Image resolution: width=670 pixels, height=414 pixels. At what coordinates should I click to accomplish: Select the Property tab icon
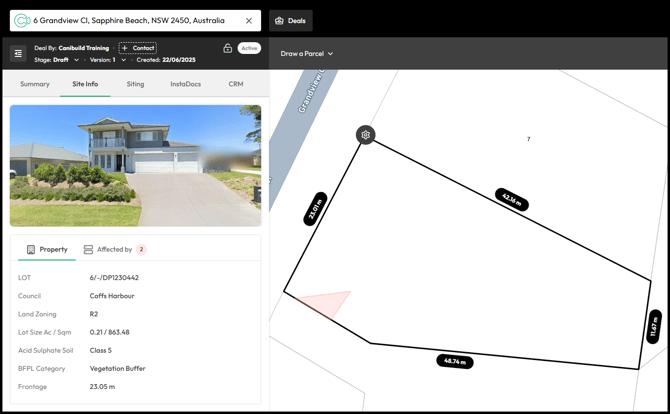(x=31, y=249)
